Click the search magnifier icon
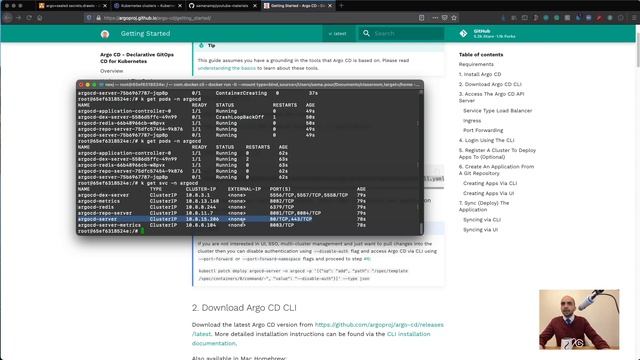 [367, 33]
